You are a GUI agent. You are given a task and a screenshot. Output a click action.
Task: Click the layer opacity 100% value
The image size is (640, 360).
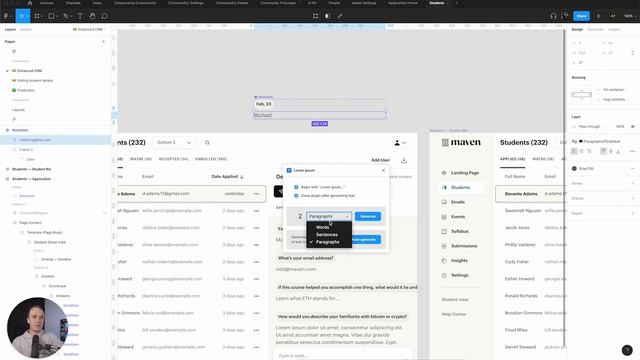[620, 127]
